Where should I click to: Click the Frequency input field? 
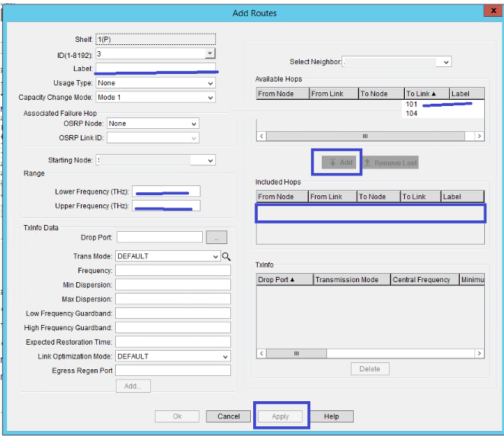tap(173, 271)
